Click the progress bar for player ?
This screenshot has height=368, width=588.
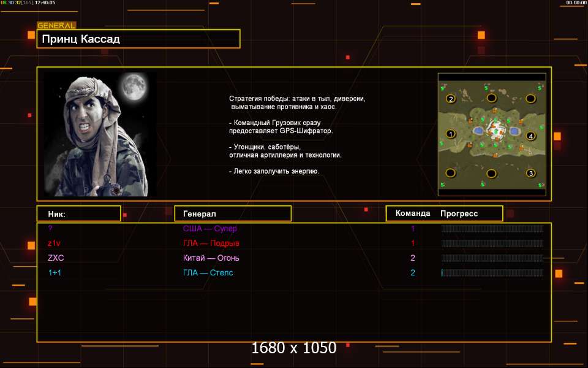pos(492,229)
